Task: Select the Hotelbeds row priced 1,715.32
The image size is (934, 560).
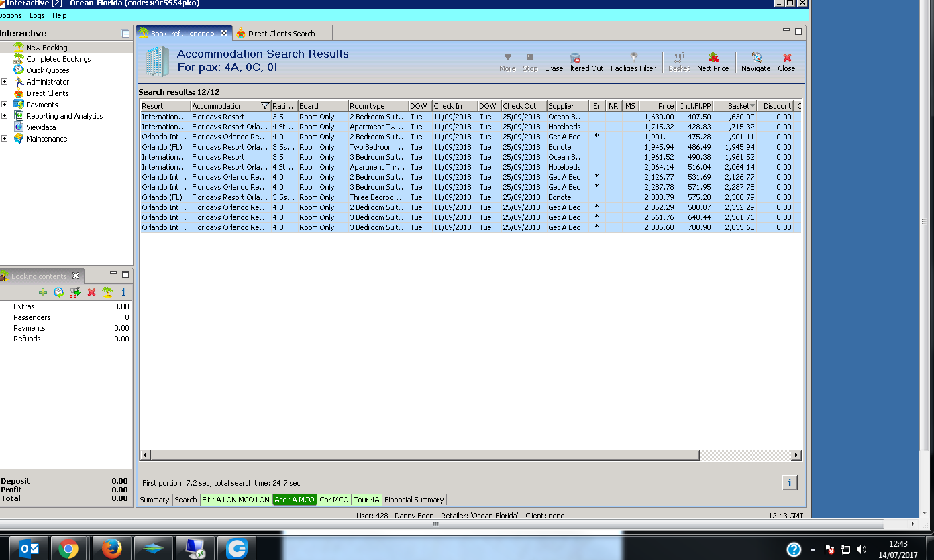Action: pyautogui.click(x=470, y=127)
